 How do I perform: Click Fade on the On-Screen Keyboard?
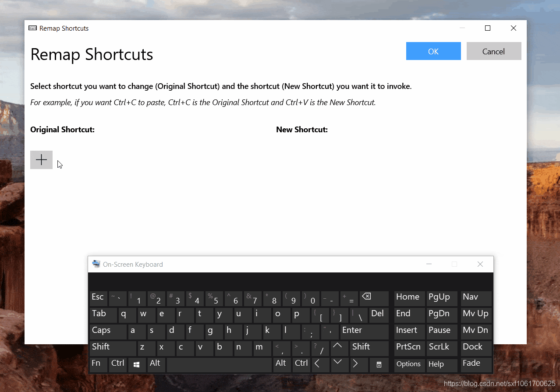click(x=476, y=364)
